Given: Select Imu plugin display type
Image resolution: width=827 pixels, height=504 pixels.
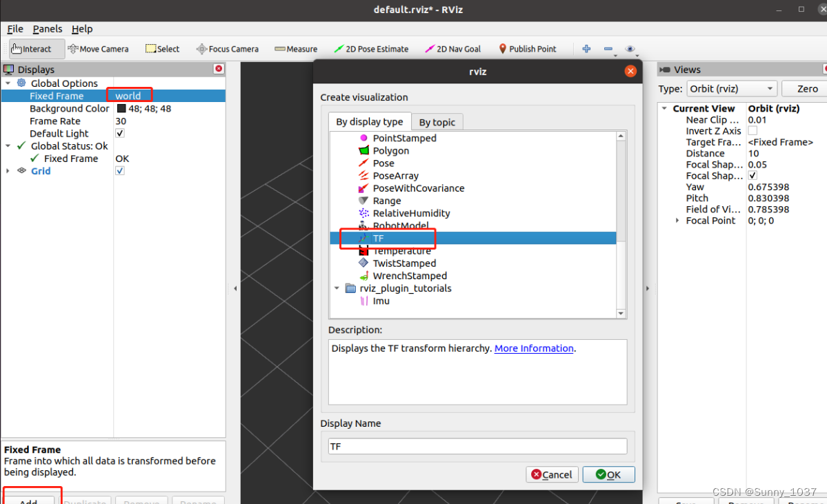Looking at the screenshot, I should point(380,301).
